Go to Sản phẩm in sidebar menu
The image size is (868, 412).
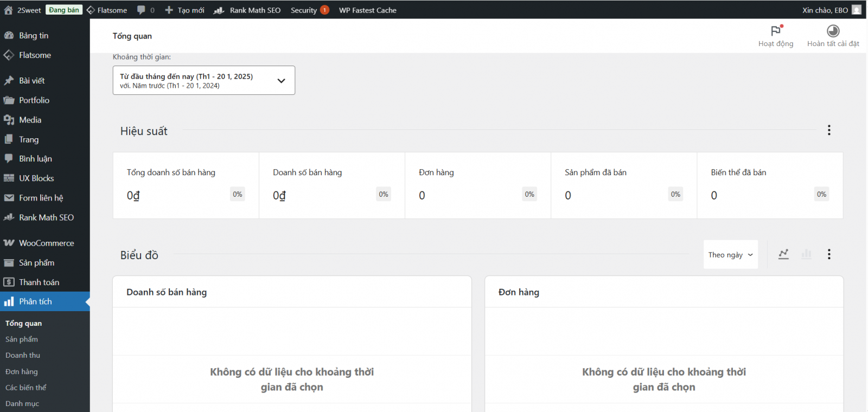(36, 262)
